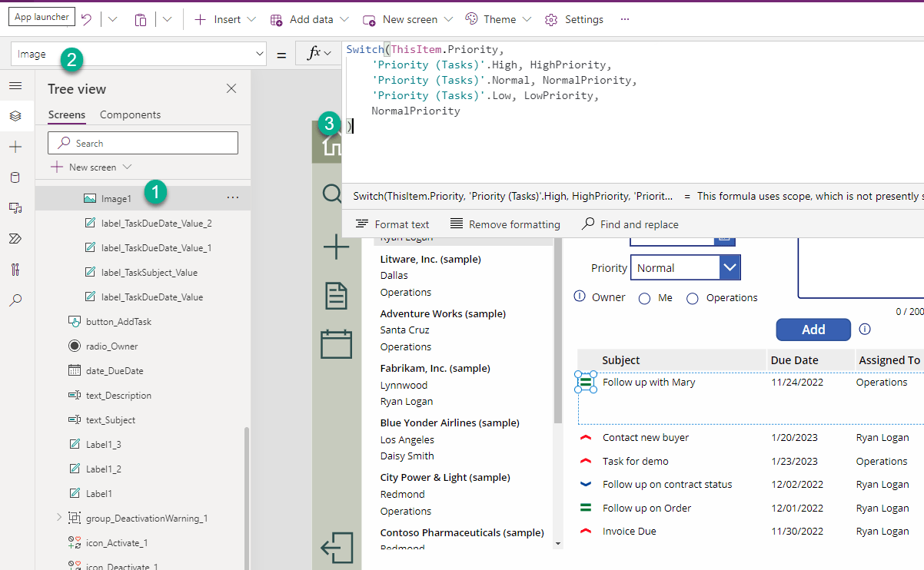This screenshot has height=570, width=924.
Task: Click the Search magnifier icon in the left rail
Action: (x=15, y=300)
